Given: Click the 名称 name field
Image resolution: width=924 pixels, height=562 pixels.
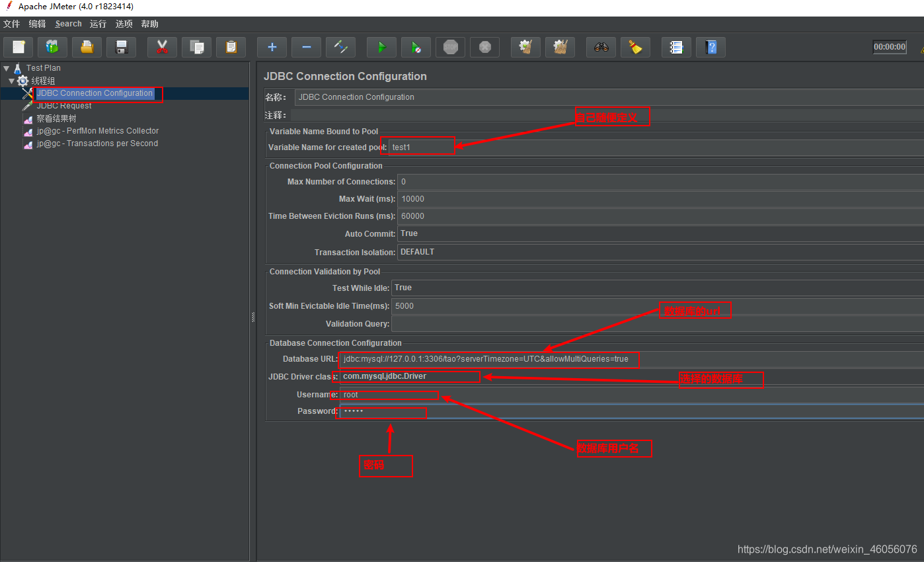Looking at the screenshot, I should coord(609,97).
